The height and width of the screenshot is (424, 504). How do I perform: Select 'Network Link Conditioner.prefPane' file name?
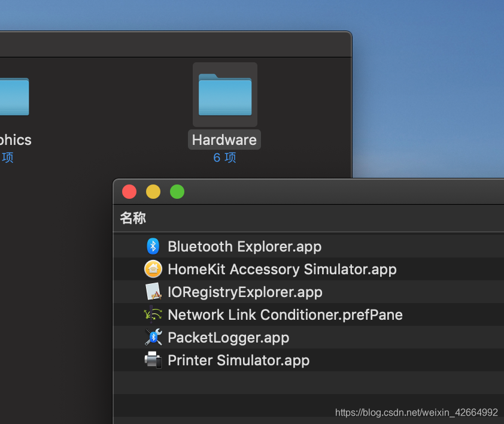click(x=285, y=314)
